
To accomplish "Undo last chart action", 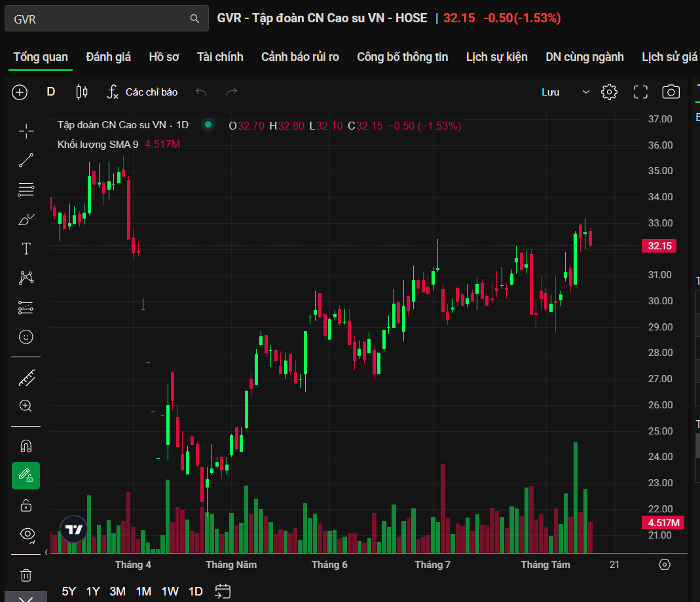I will pos(201,92).
